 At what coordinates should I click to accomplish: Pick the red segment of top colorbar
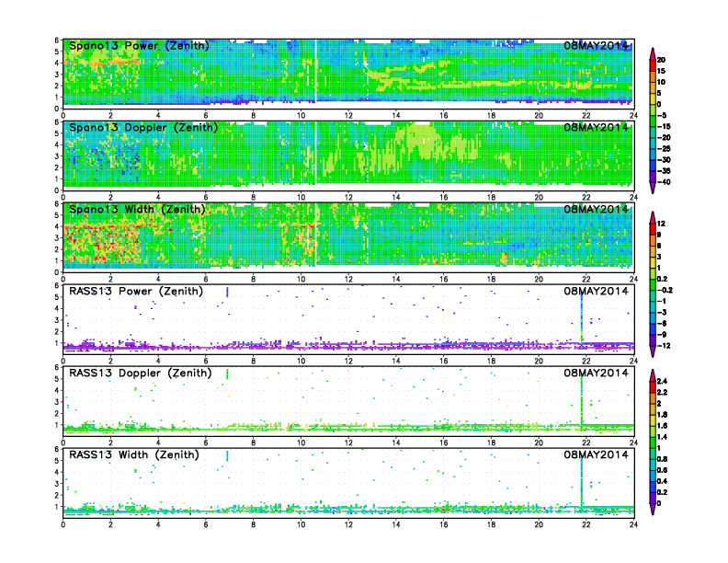pyautogui.click(x=653, y=65)
